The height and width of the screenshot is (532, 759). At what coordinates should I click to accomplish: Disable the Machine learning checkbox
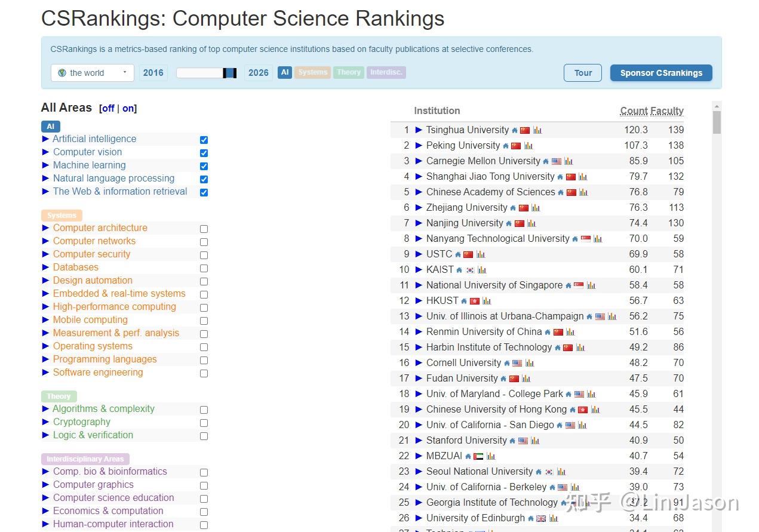click(x=204, y=166)
